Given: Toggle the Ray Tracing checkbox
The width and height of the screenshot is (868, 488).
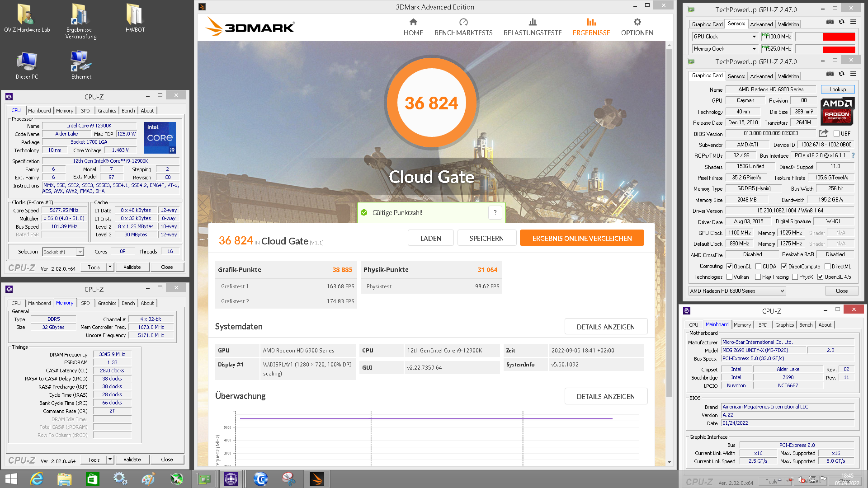Looking at the screenshot, I should point(758,277).
